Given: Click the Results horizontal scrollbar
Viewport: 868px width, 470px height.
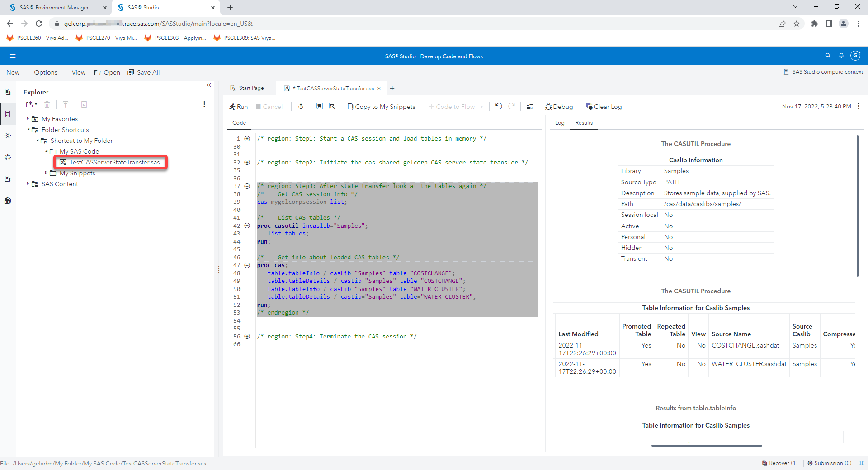Looking at the screenshot, I should (707, 446).
